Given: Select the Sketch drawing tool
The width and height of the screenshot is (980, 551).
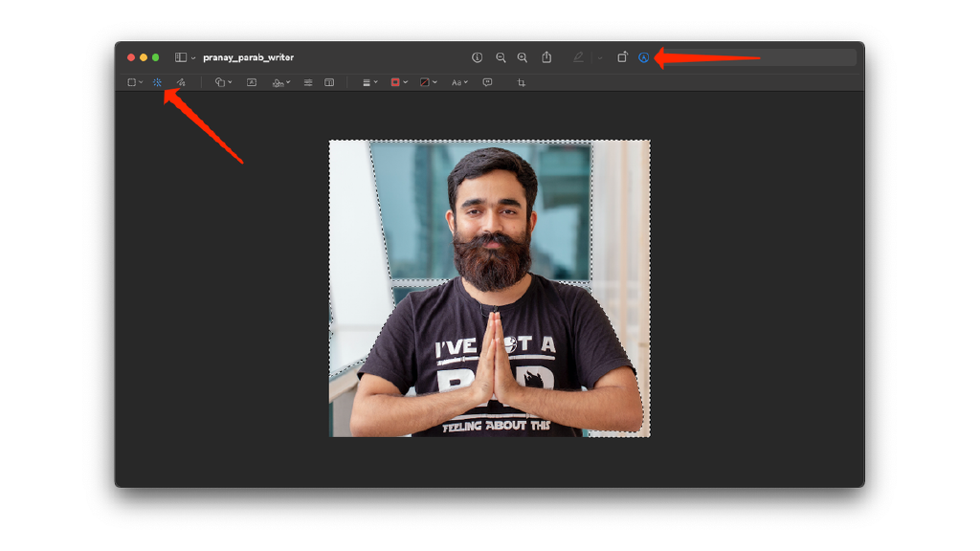Looking at the screenshot, I should click(181, 82).
